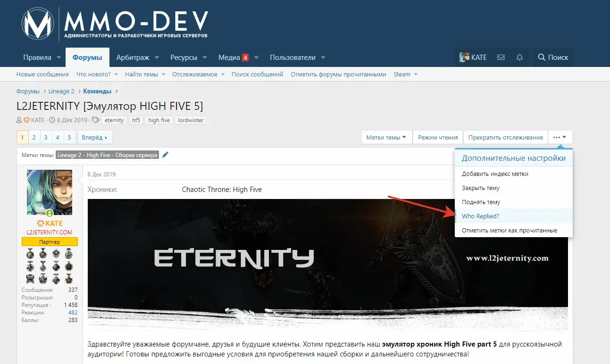Open the Правила tab
The height and width of the screenshot is (364, 610).
click(x=37, y=58)
